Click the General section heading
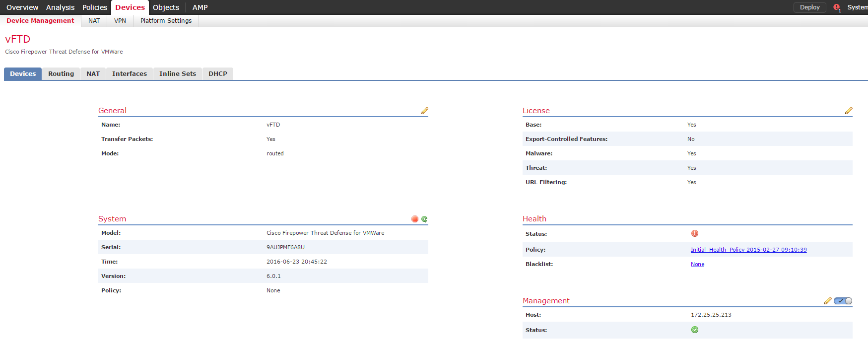The image size is (868, 345). (x=112, y=111)
